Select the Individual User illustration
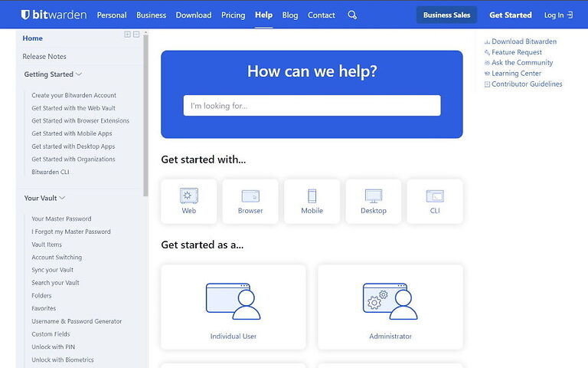588x368 pixels. [x=234, y=301]
